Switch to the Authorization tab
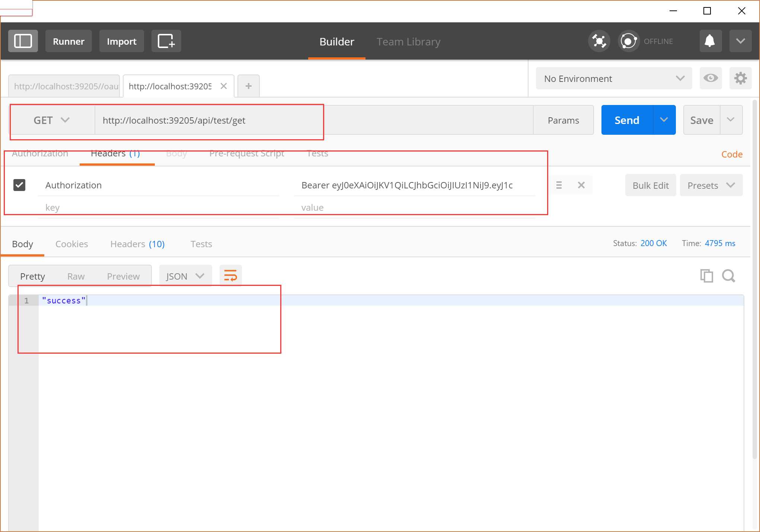 pyautogui.click(x=40, y=153)
